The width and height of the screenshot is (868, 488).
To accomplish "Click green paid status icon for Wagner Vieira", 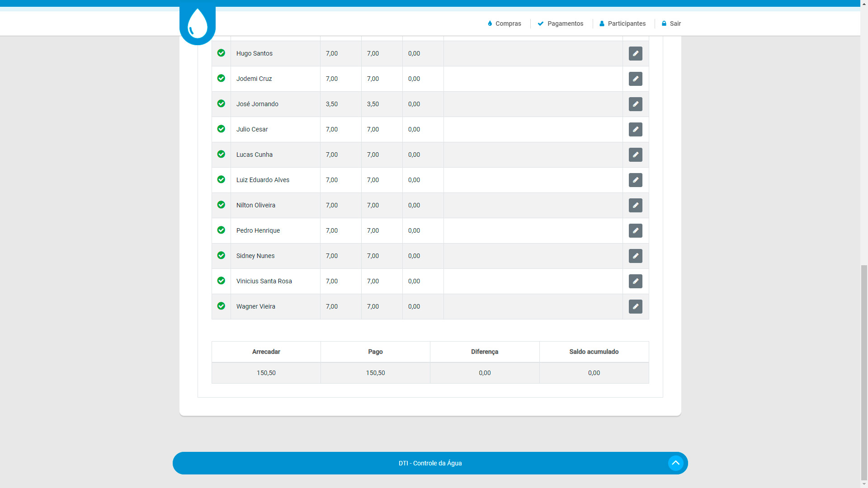I will tap(221, 306).
